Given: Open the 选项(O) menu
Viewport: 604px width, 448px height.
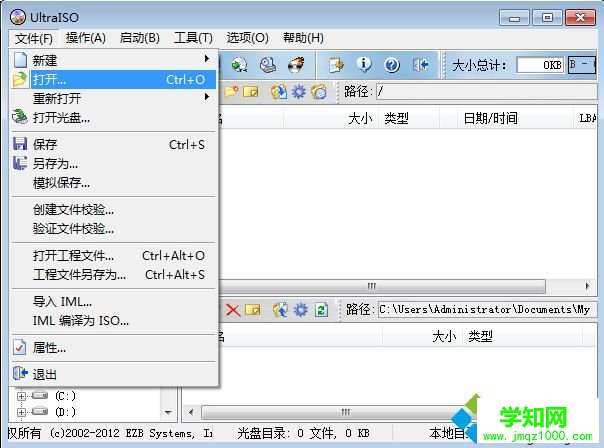Looking at the screenshot, I should coord(247,38).
